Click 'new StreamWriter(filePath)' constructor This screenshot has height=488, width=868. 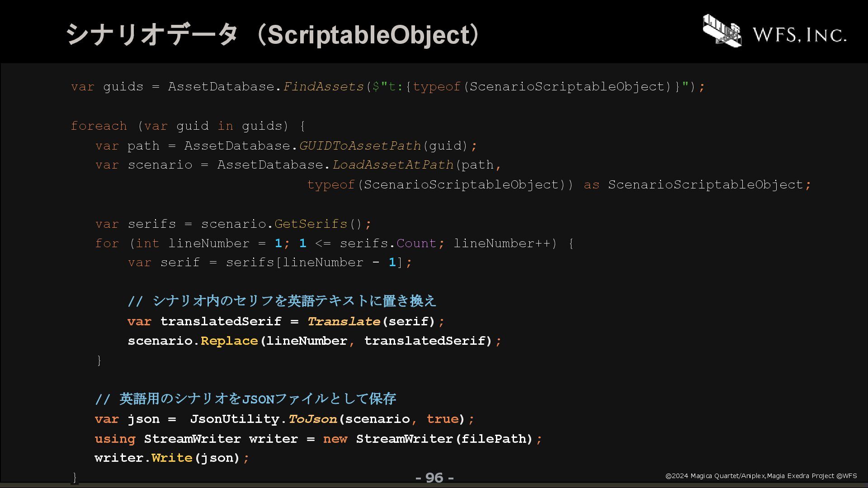(x=429, y=439)
